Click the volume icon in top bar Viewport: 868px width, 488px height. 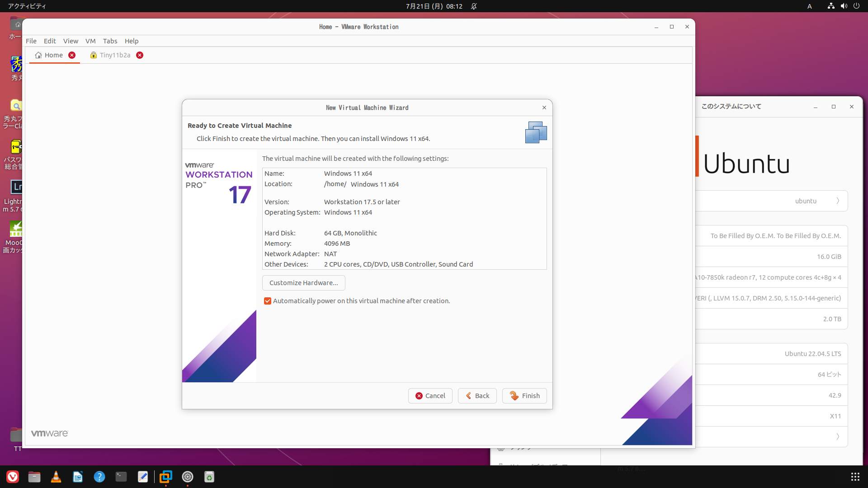click(844, 6)
